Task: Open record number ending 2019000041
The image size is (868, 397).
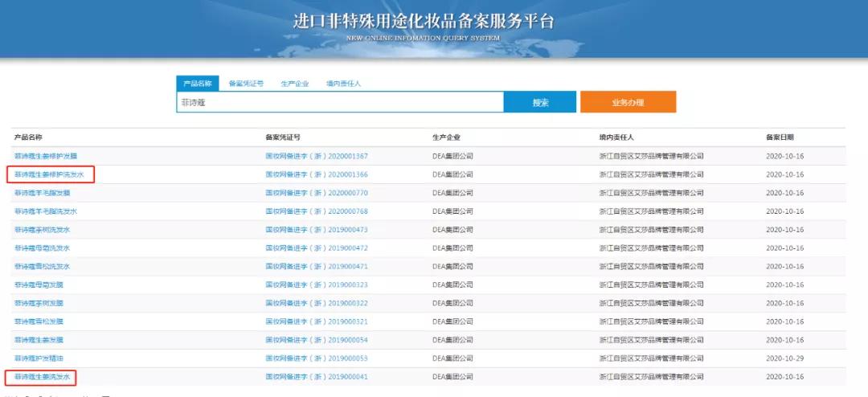Action: point(317,377)
